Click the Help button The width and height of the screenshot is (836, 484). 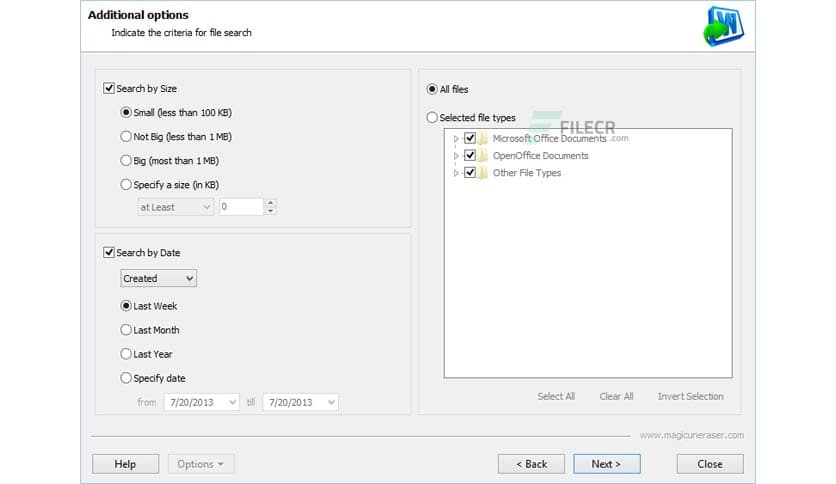coord(125,464)
